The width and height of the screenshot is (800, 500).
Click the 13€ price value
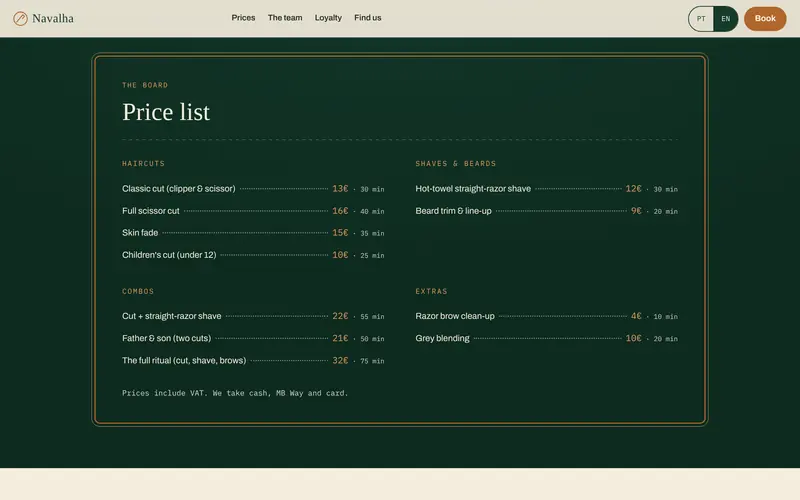pyautogui.click(x=340, y=189)
